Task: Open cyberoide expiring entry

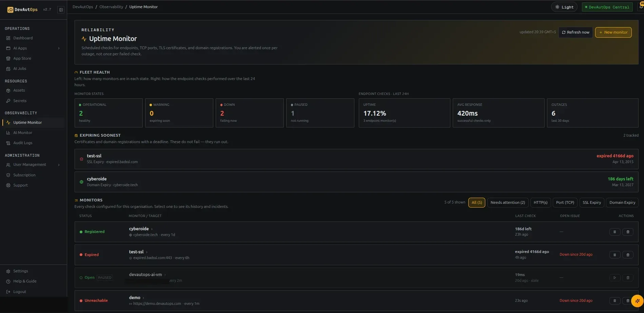Action: pos(356,182)
